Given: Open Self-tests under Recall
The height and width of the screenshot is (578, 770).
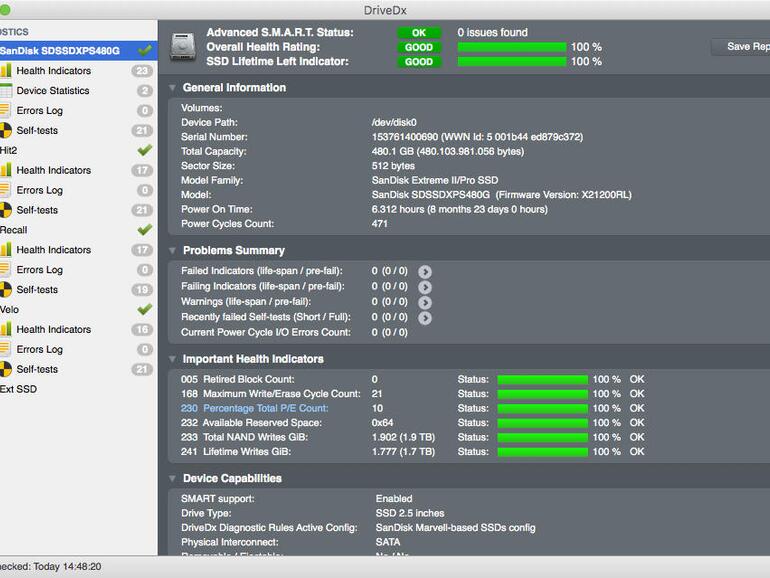Looking at the screenshot, I should click(x=79, y=290).
